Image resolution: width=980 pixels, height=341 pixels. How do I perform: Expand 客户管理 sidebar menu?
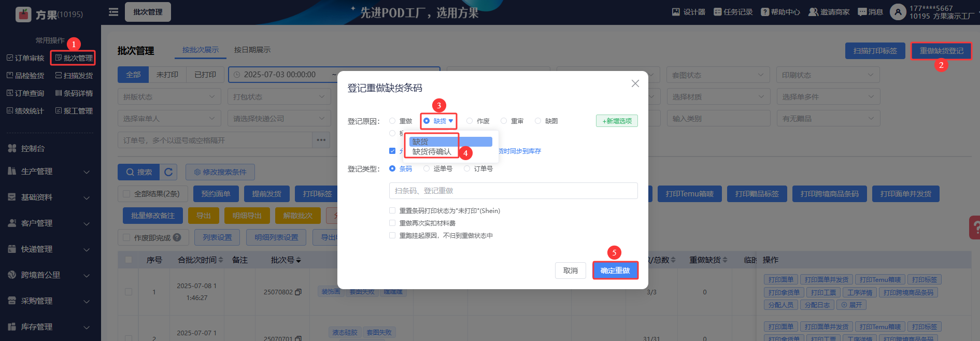[x=50, y=223]
